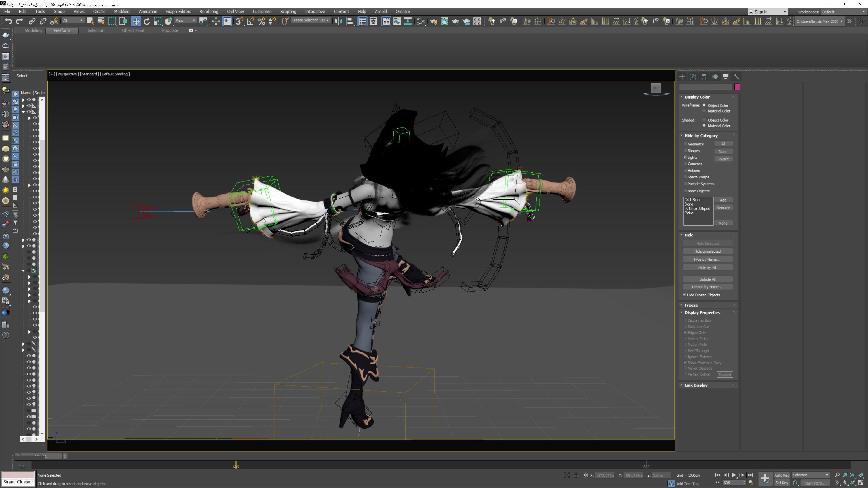Viewport: 868px width, 488px height.
Task: Open the Hierarchy command panel tab
Action: (x=704, y=77)
